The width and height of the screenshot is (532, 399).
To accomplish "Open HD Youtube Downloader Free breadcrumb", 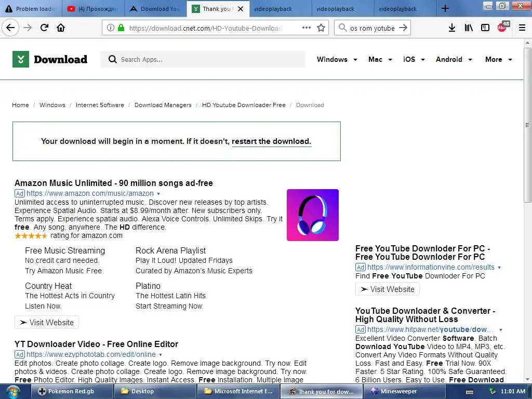I will point(244,105).
